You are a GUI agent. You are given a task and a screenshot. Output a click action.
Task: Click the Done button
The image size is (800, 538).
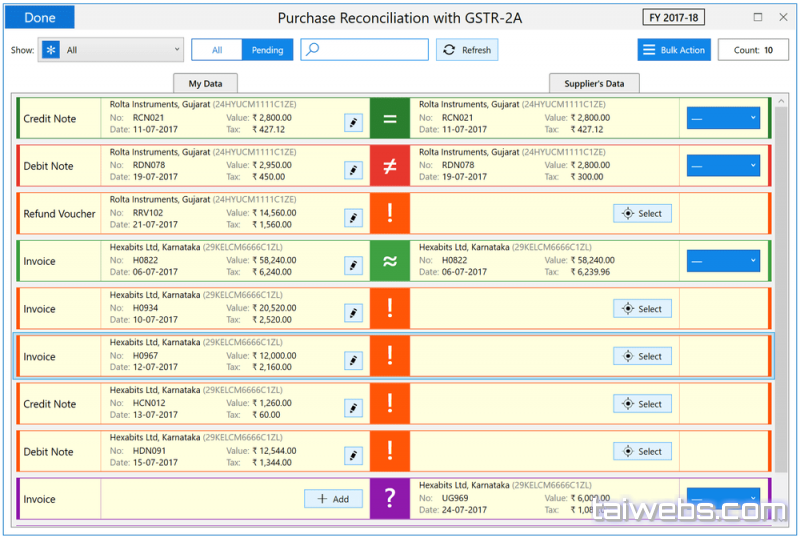(x=40, y=18)
